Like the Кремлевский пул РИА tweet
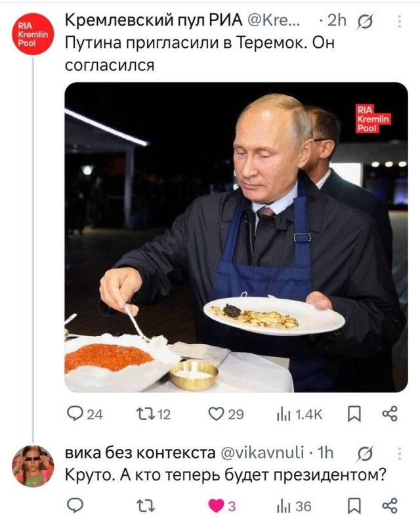 coord(217,413)
